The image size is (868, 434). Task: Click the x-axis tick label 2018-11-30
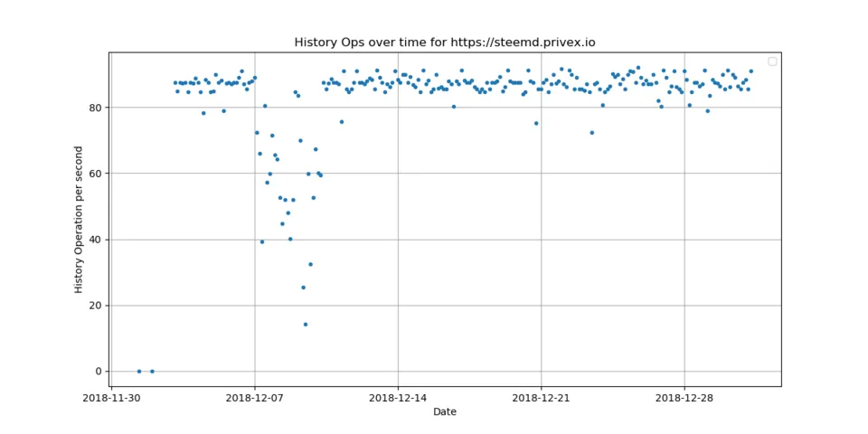click(x=111, y=398)
